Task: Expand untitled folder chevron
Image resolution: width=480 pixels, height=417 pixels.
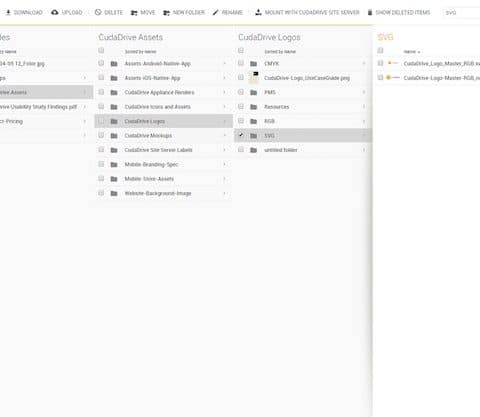Action: pyautogui.click(x=364, y=150)
